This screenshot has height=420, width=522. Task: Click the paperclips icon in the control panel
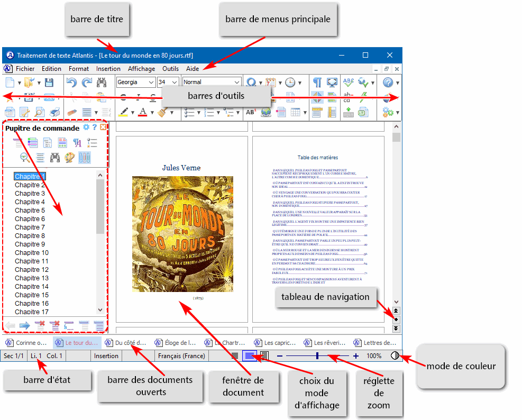tap(85, 158)
